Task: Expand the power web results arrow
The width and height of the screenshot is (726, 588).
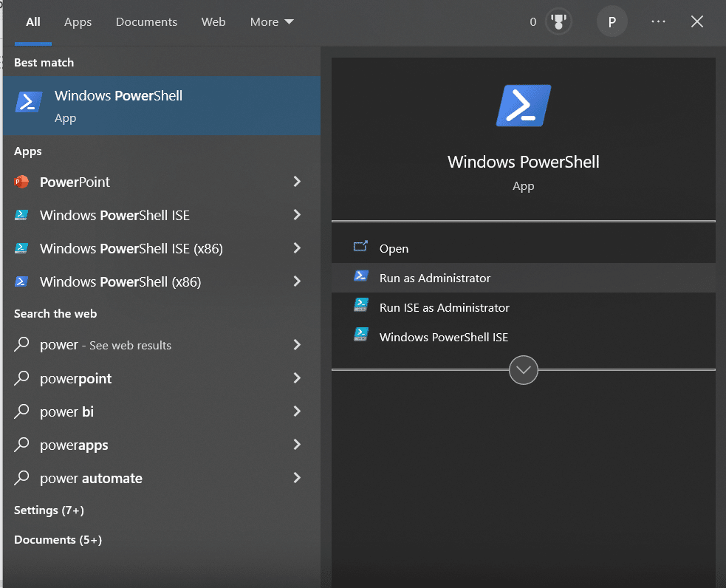Action: (x=297, y=344)
